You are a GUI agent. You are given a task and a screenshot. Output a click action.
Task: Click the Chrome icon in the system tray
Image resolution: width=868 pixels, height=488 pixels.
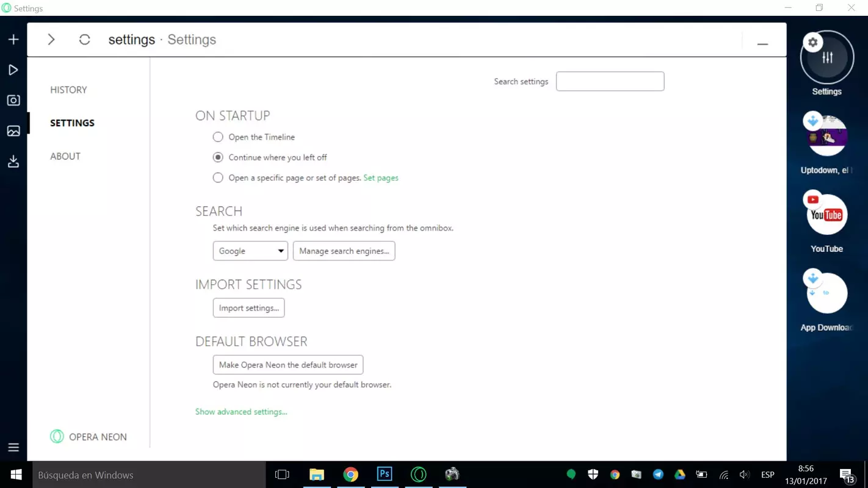615,475
